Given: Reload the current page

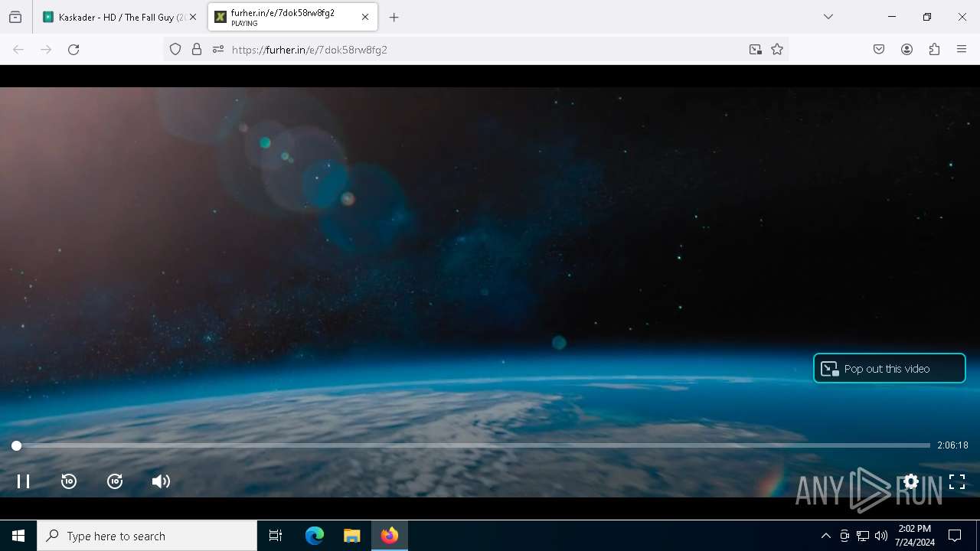Looking at the screenshot, I should pyautogui.click(x=73, y=50).
